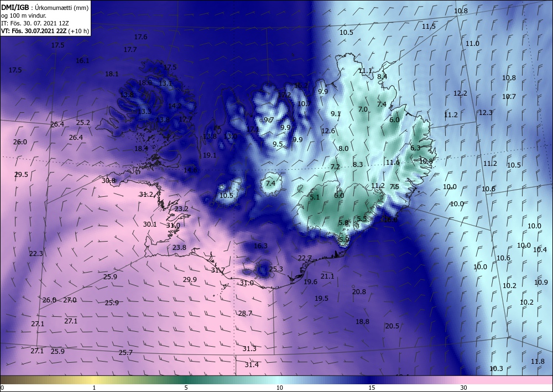This screenshot has height=392, width=553.
Task: Click the map value 22.7
Action: (x=305, y=258)
